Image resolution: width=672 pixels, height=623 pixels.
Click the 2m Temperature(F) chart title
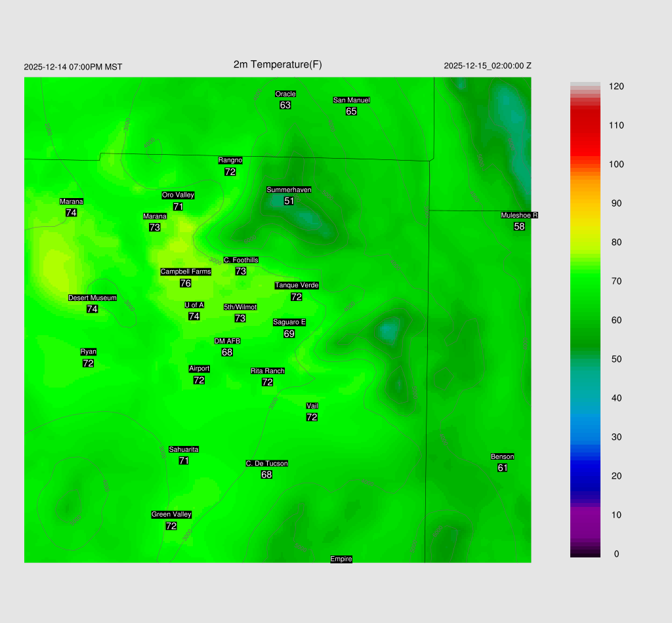278,64
